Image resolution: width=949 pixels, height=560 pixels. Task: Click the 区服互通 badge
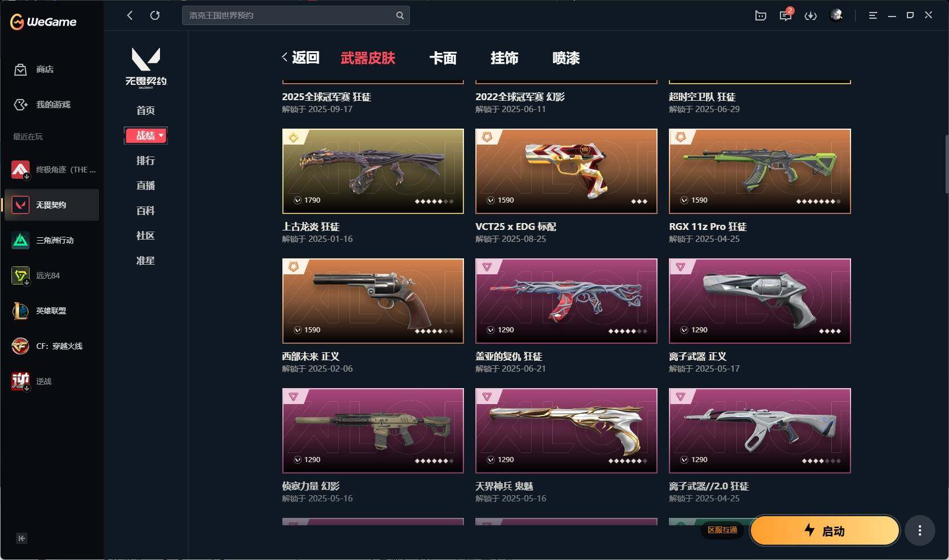(722, 530)
